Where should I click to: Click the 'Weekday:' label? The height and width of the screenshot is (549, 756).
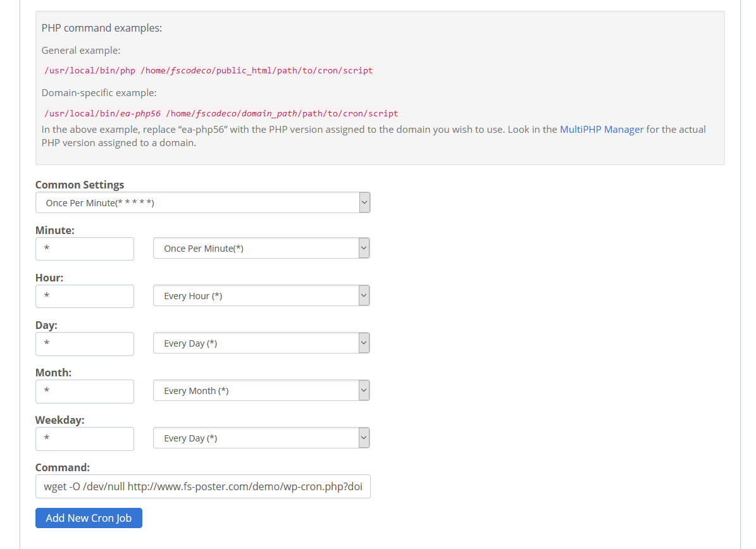[60, 420]
